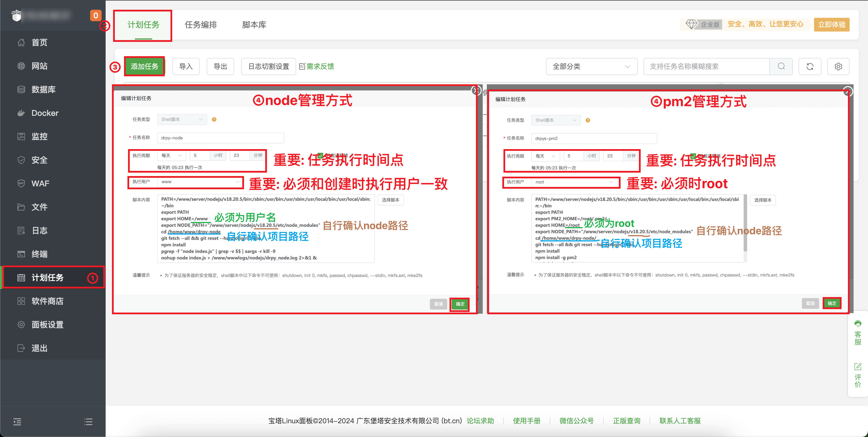The image size is (868, 437).
Task: Toggle checkbox in pm2 task dialog
Action: [693, 156]
